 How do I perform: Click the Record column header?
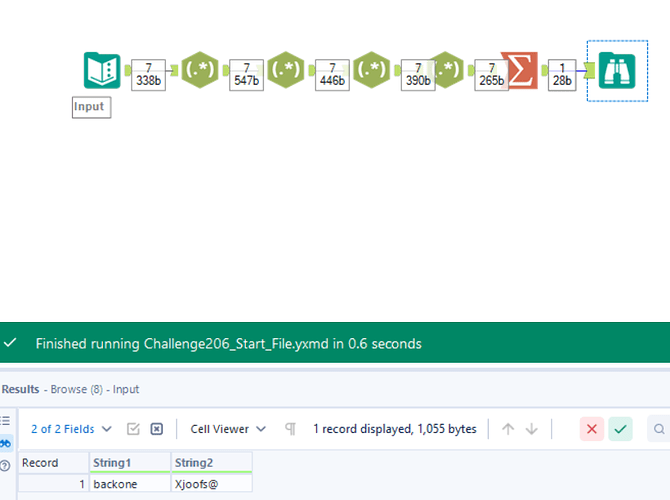pyautogui.click(x=53, y=463)
